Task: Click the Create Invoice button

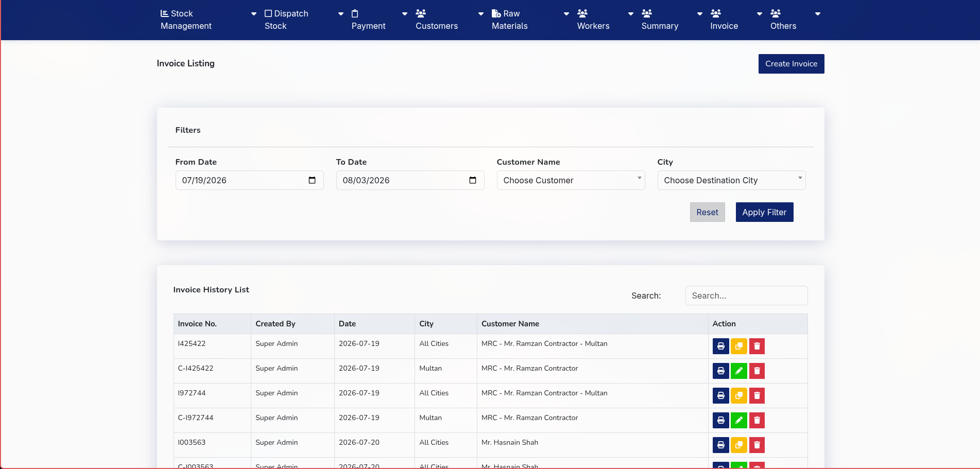Action: 791,64
